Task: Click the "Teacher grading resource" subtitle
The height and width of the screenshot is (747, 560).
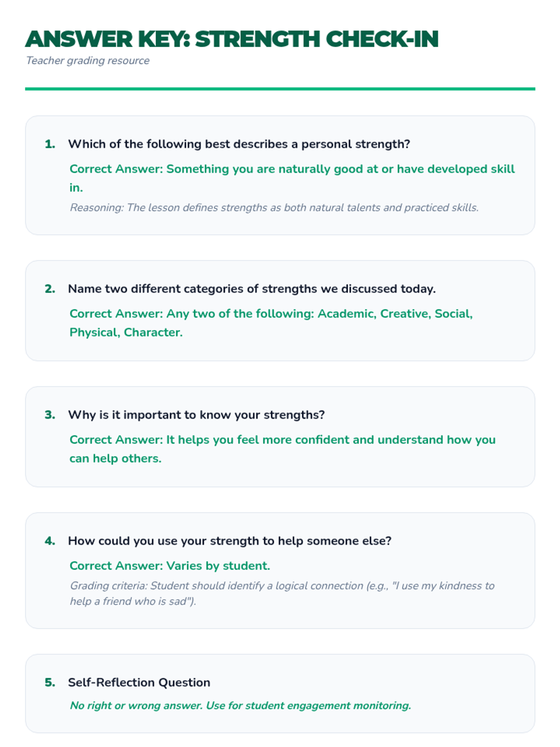Action: (x=88, y=61)
